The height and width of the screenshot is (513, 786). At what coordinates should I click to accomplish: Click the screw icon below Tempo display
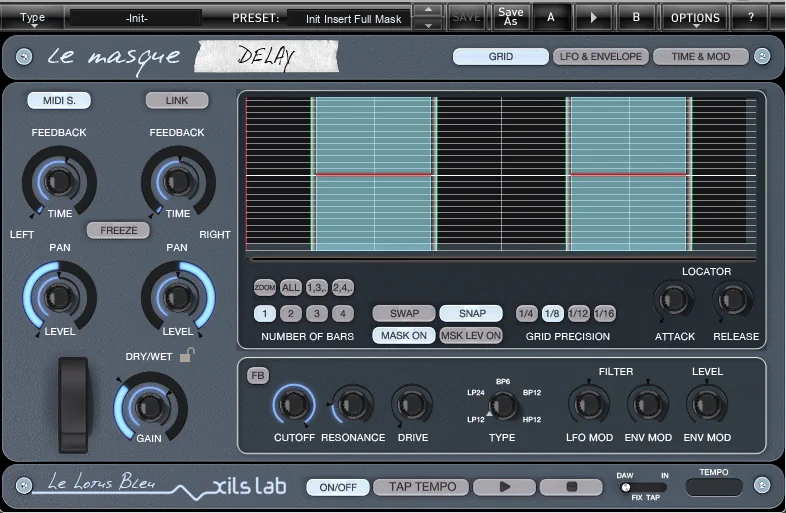click(762, 485)
